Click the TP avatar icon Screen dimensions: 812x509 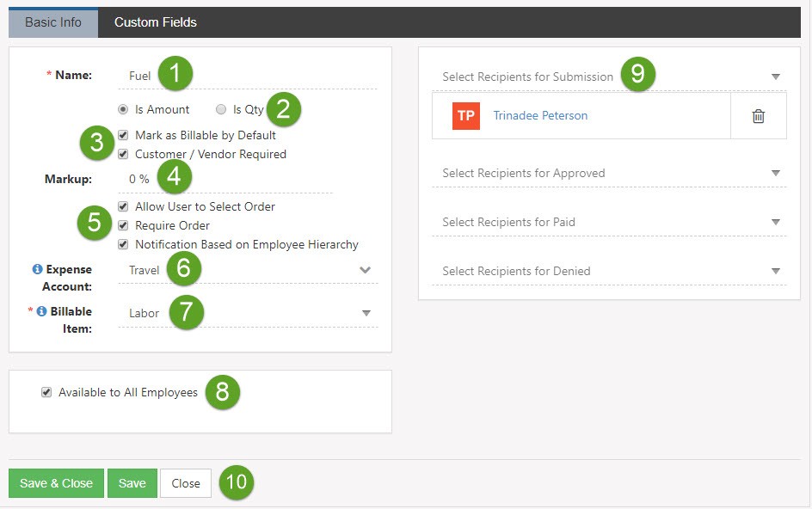coord(465,116)
